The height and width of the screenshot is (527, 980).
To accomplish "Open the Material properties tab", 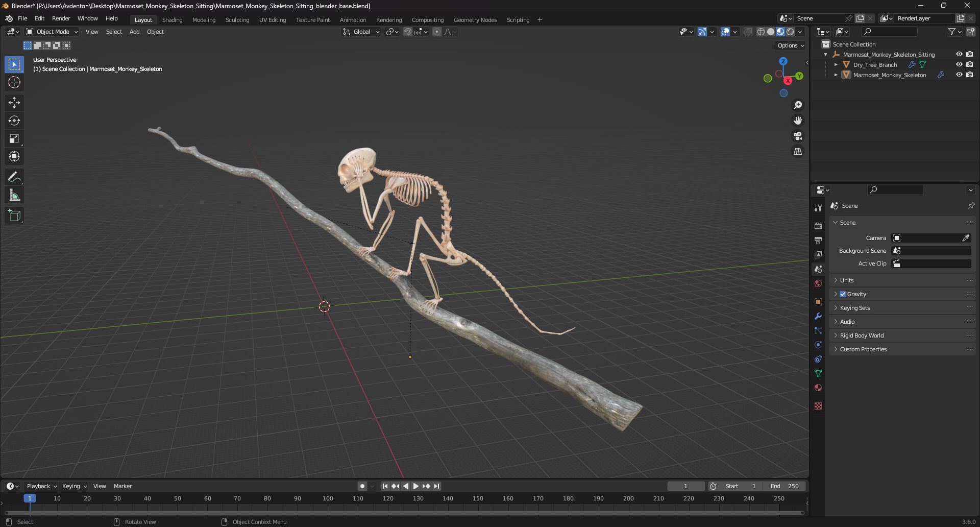I will pos(818,388).
